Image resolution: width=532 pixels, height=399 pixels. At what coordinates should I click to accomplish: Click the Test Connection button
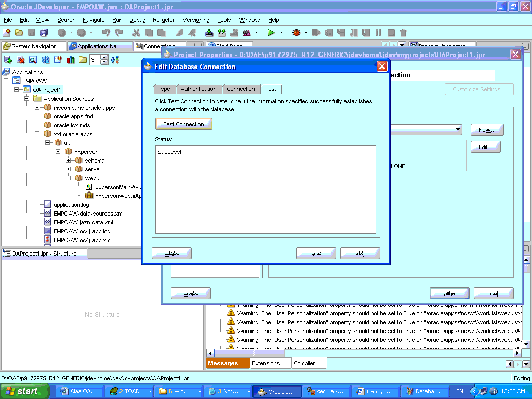coord(184,124)
